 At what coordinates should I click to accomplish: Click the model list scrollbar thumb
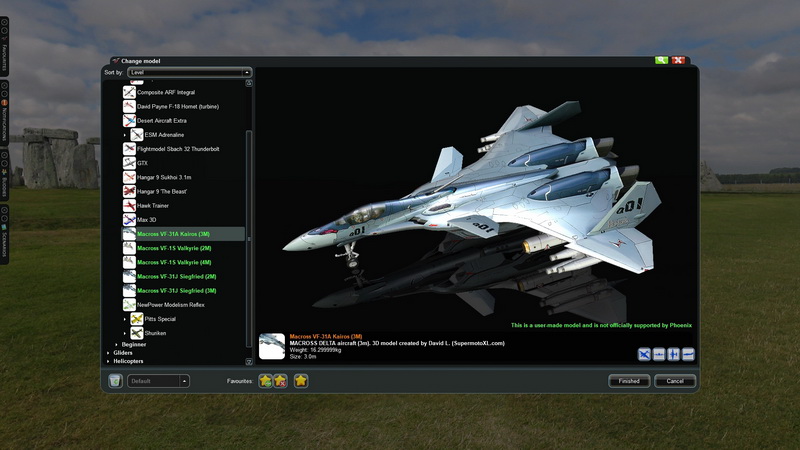(249, 239)
